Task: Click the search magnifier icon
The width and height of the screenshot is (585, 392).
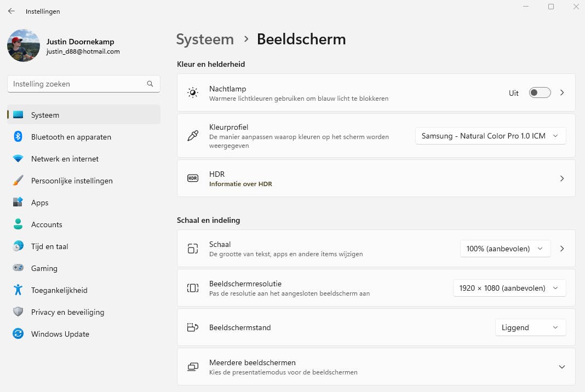Action: (150, 84)
